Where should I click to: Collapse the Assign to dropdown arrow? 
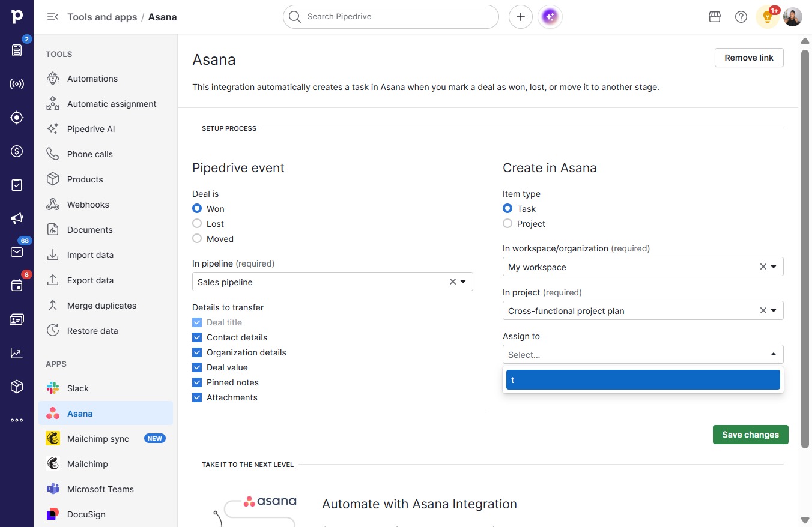click(774, 354)
